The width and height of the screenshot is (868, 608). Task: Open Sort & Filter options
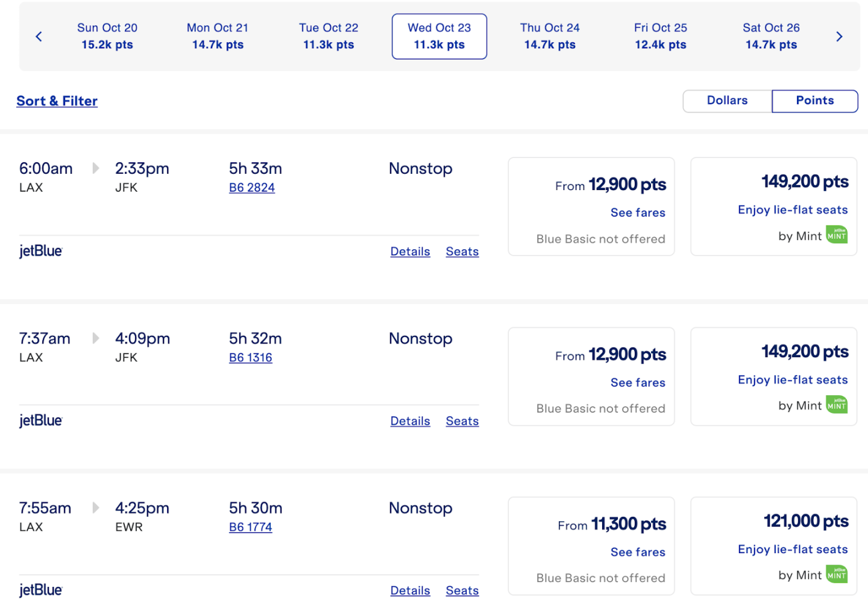point(57,101)
